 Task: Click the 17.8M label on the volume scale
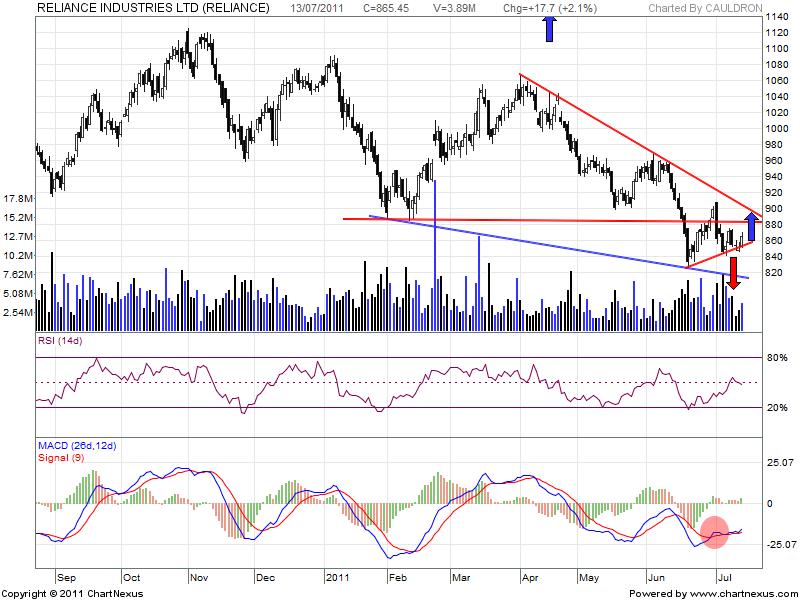17,198
